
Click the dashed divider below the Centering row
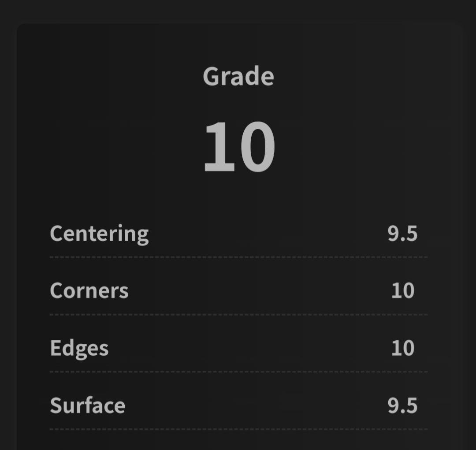238,257
